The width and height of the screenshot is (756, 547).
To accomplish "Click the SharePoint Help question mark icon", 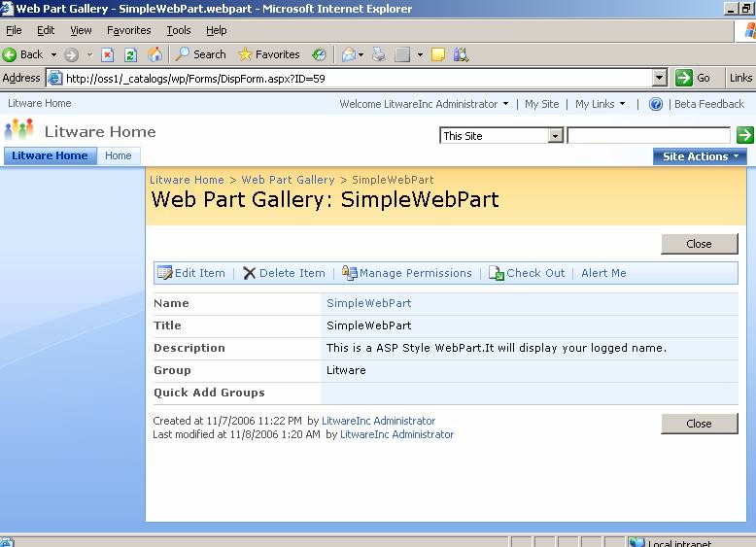I will [x=656, y=104].
